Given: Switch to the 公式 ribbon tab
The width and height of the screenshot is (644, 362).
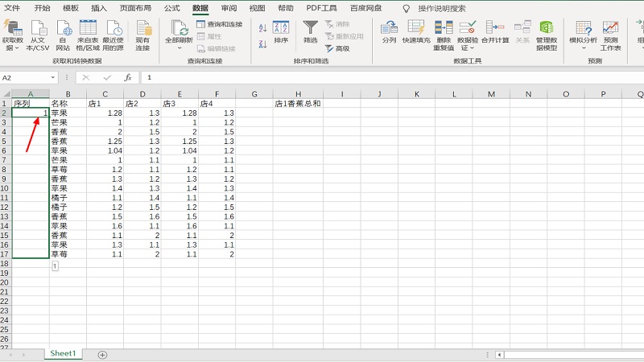Looking at the screenshot, I should (171, 8).
